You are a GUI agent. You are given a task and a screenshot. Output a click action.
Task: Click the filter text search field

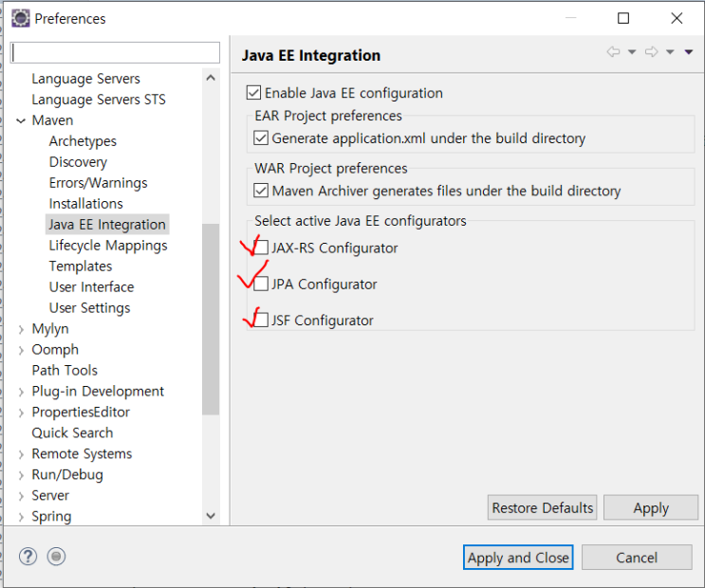pyautogui.click(x=115, y=52)
